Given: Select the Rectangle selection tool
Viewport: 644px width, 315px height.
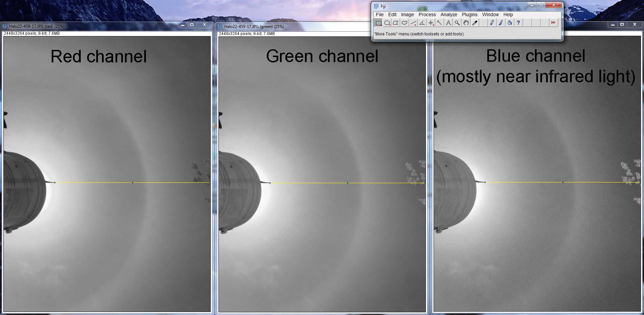Looking at the screenshot, I should click(379, 23).
